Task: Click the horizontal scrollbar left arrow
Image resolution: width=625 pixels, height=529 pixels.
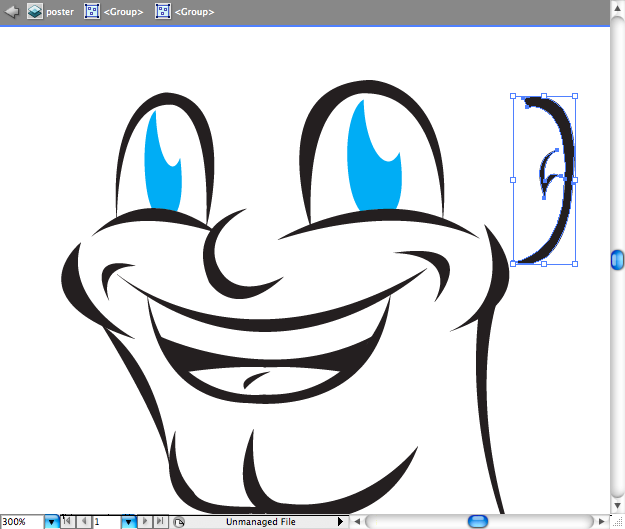Action: click(357, 521)
